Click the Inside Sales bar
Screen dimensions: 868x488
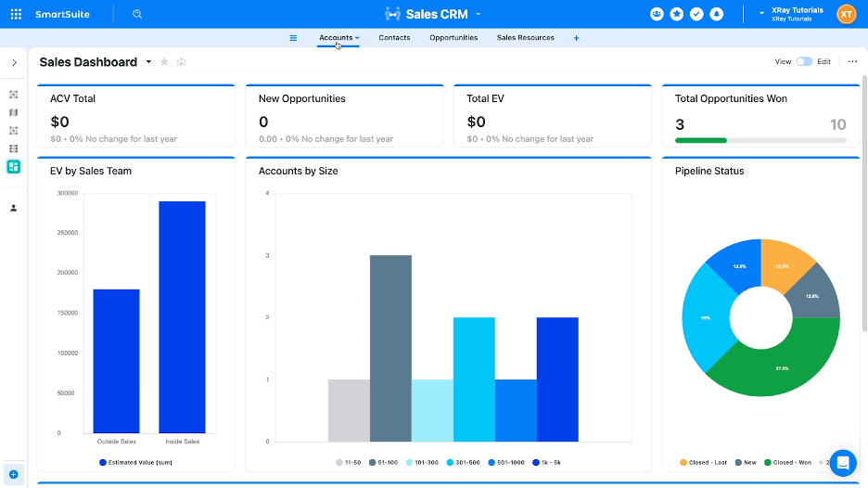182,317
